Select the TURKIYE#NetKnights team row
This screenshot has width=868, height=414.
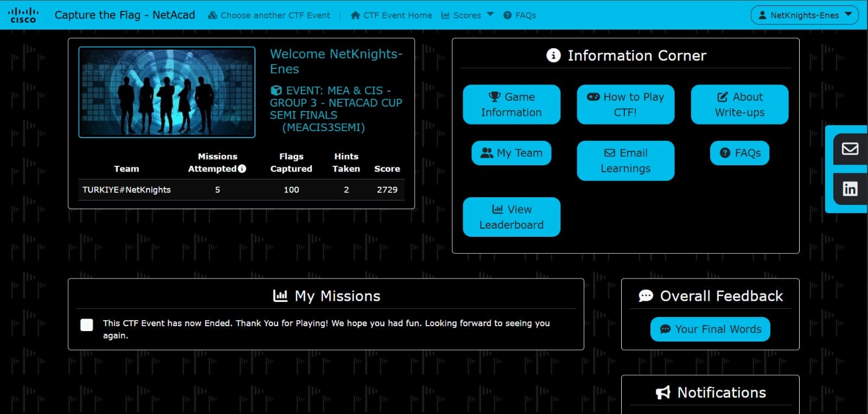[241, 190]
